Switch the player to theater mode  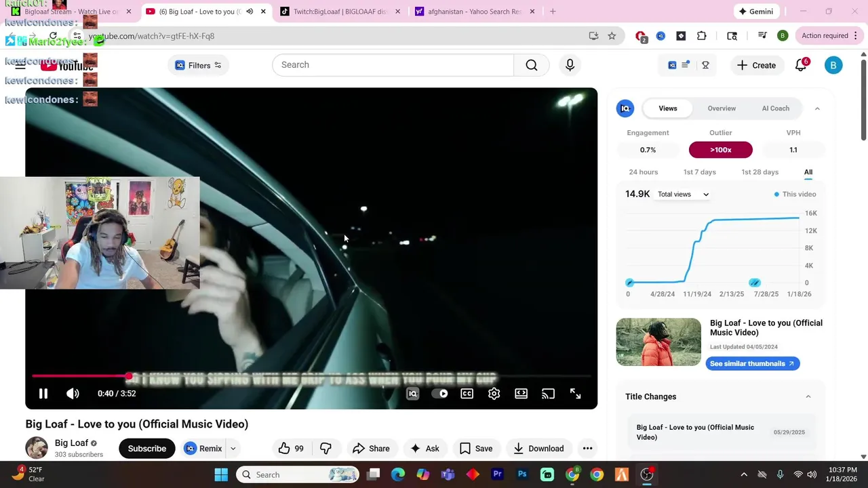coord(521,394)
